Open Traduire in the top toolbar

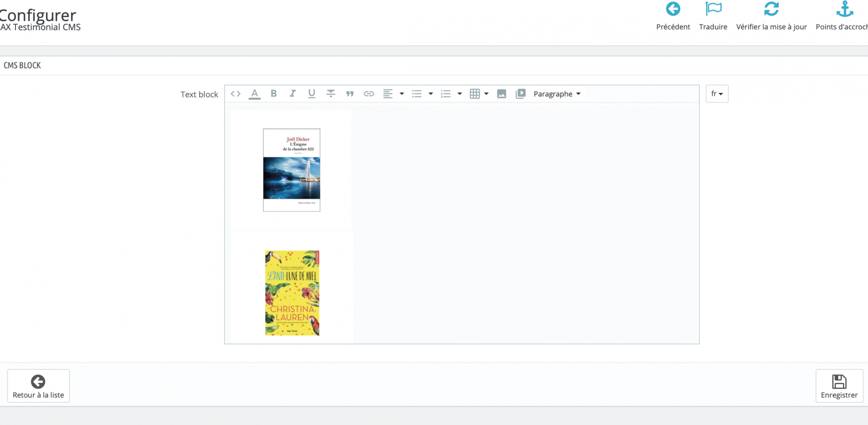[713, 16]
